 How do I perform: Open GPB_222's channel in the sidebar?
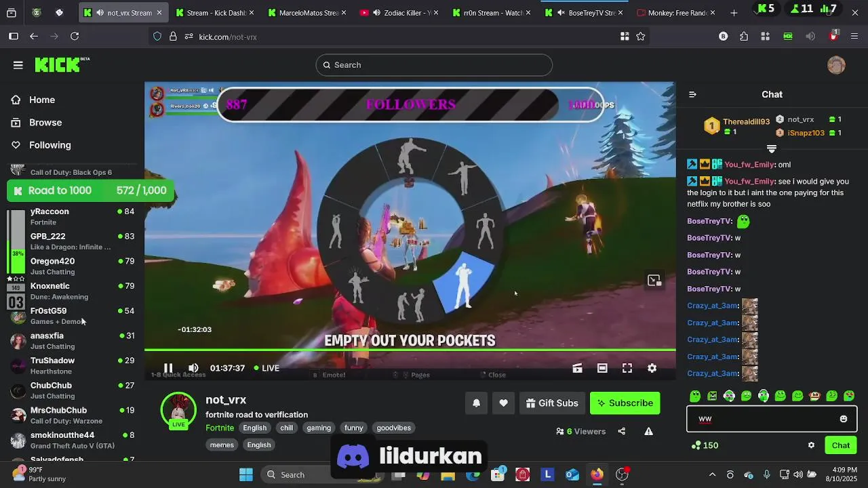click(72, 241)
